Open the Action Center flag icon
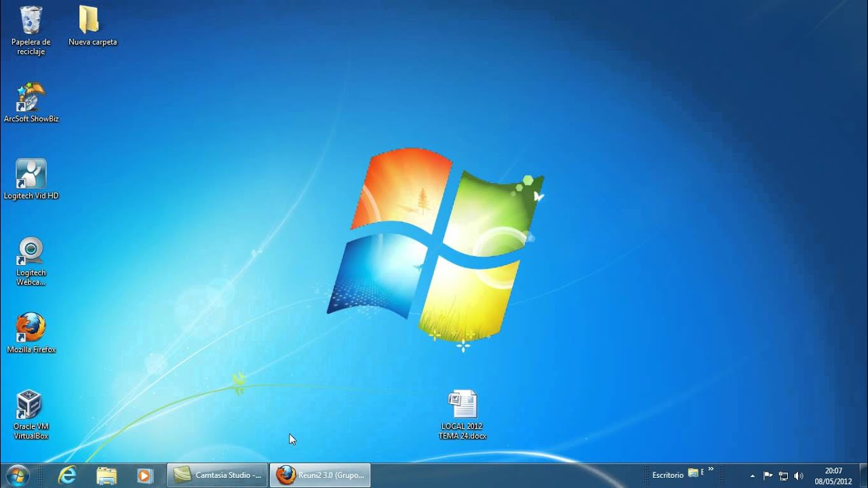868x488 pixels. (768, 476)
